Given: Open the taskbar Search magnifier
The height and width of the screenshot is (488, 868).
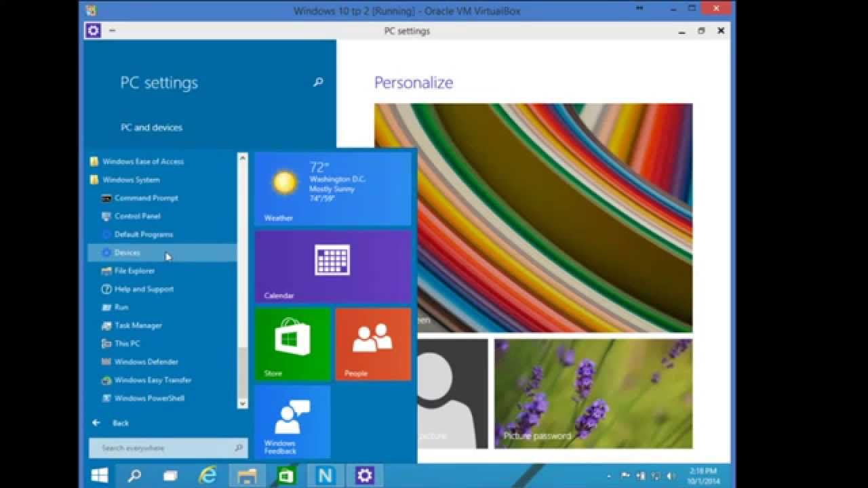Looking at the screenshot, I should coord(134,476).
